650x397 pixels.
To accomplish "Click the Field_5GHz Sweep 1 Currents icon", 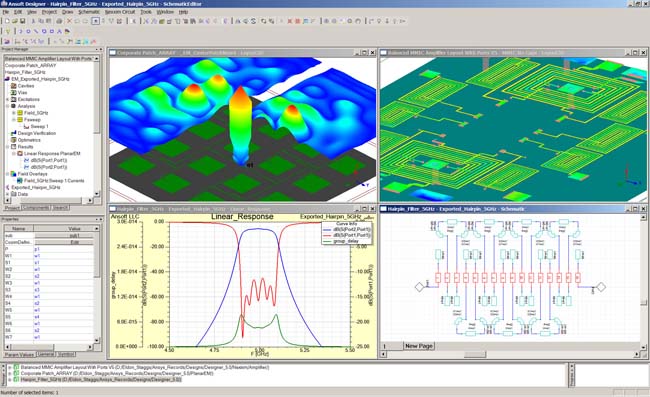I will point(19,181).
